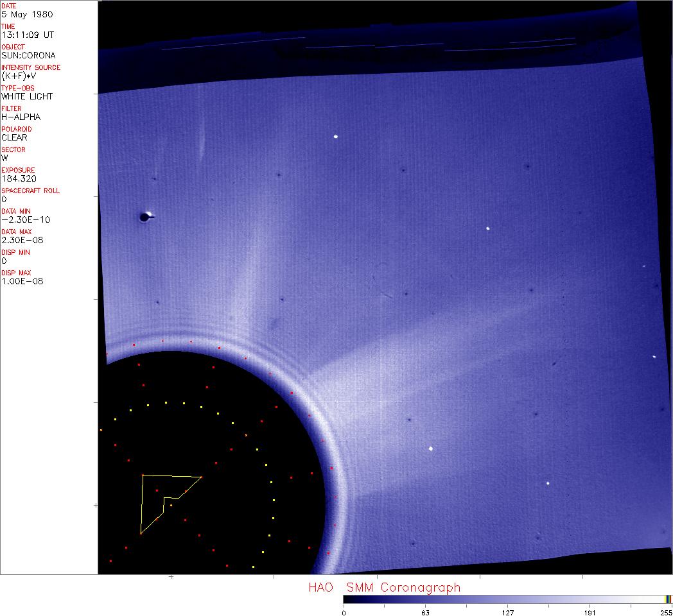Viewport: 673px width, 616px height.
Task: Select the SUN:CORONA object value
Action: point(28,55)
